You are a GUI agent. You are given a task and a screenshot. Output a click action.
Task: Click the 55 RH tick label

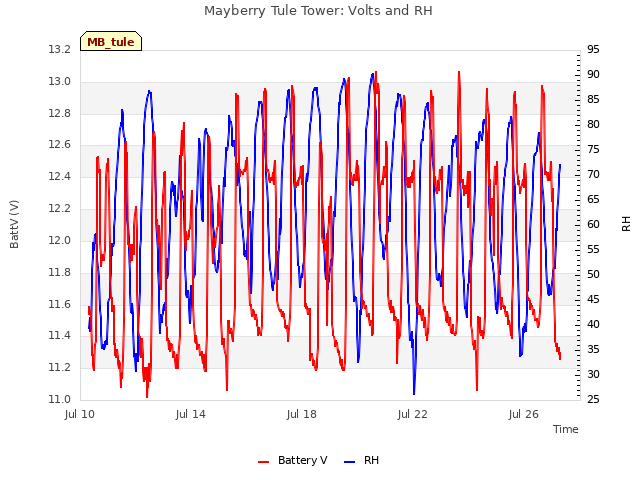[x=593, y=249]
